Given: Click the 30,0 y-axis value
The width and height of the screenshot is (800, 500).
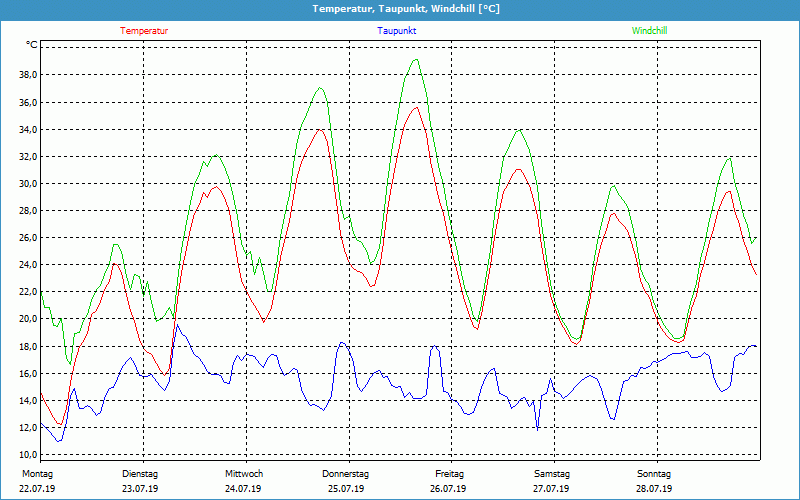Looking at the screenshot, I should coord(28,184).
